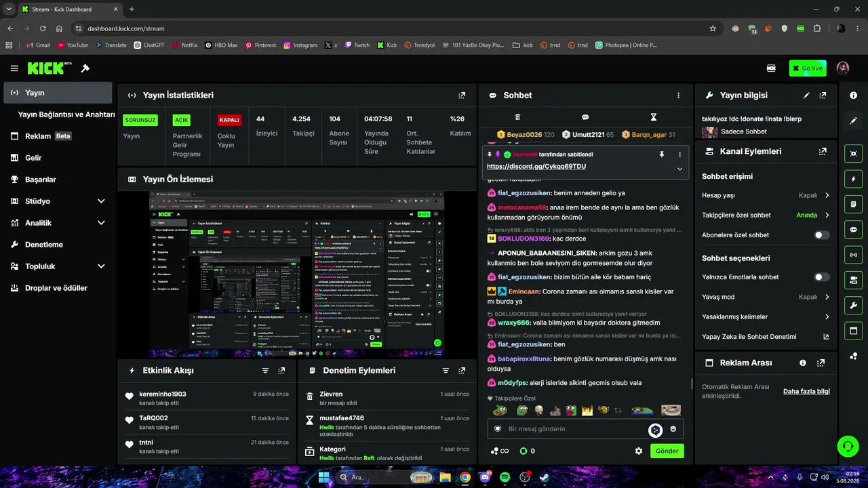Open the chat settings gear icon
868x488 pixels.
pos(639,451)
